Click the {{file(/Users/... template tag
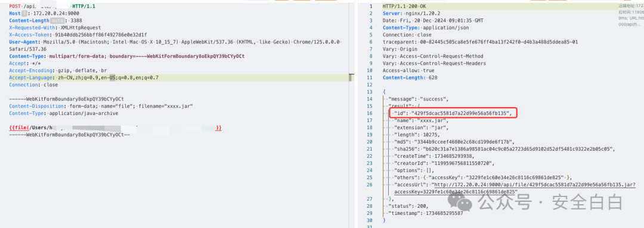The height and width of the screenshot is (228, 644). pyautogui.click(x=116, y=129)
